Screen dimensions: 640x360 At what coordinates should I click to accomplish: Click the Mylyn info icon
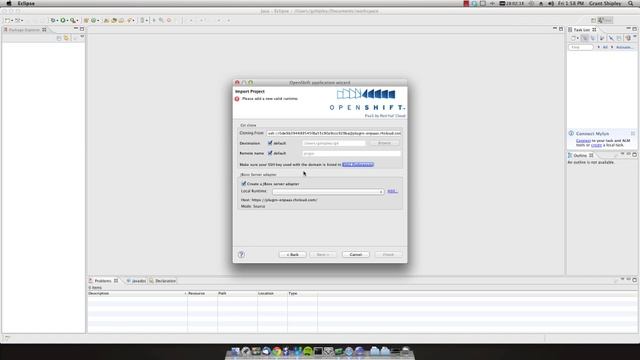[x=571, y=133]
